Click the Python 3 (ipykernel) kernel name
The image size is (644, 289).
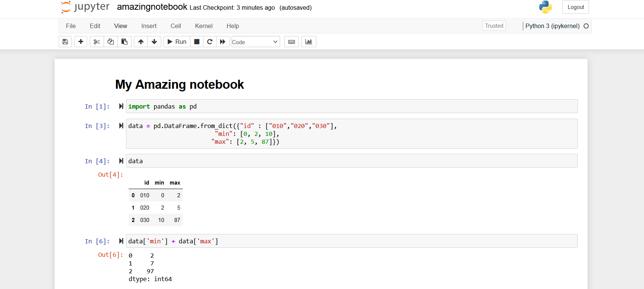coord(552,26)
